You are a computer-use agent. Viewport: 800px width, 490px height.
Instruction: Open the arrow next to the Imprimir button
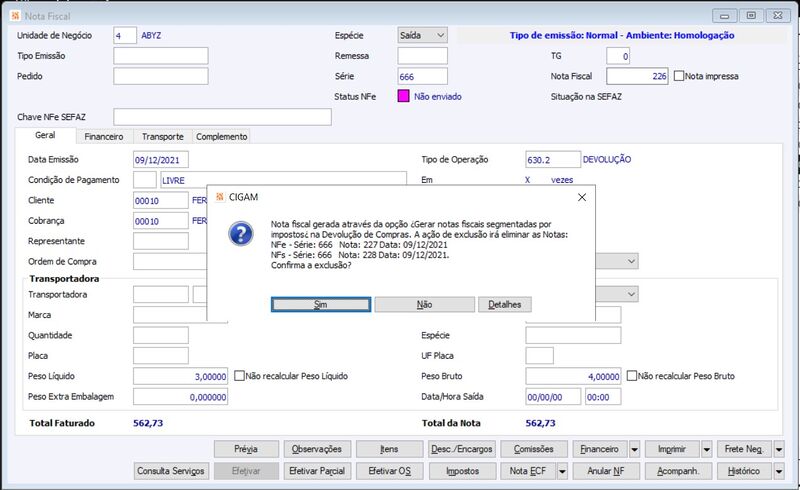point(707,449)
